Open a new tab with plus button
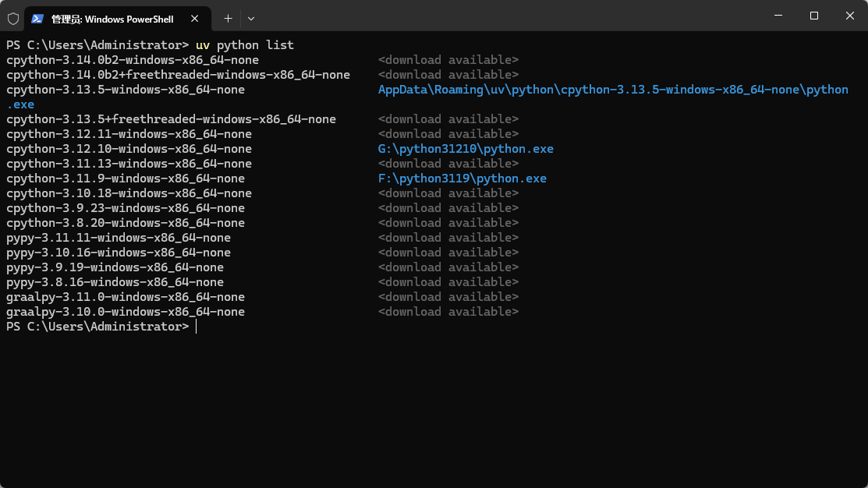The height and width of the screenshot is (488, 868). (x=228, y=19)
